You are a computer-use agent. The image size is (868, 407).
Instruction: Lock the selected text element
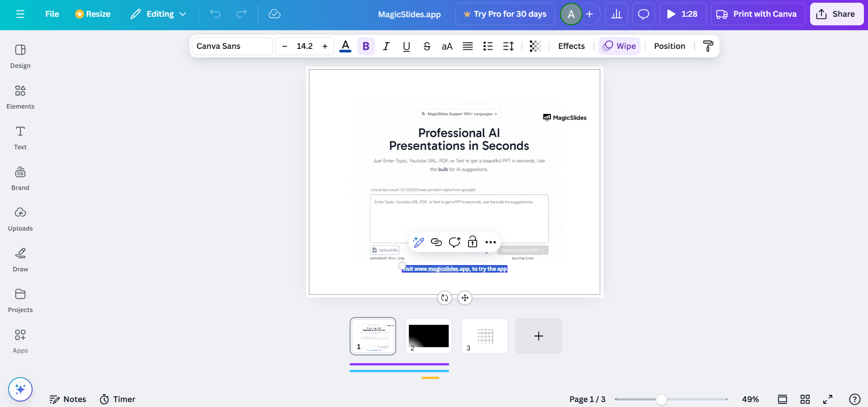coord(473,242)
